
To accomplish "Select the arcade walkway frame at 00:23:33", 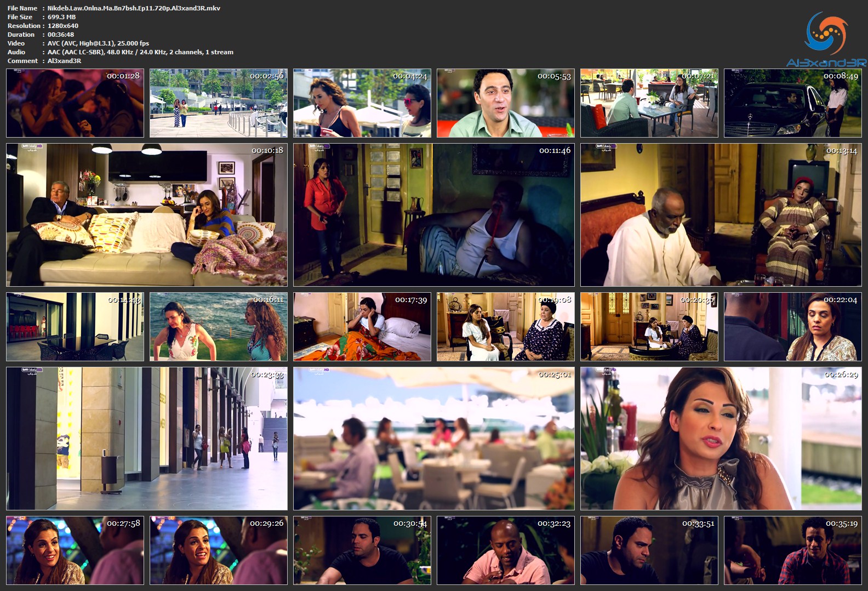I will [147, 439].
